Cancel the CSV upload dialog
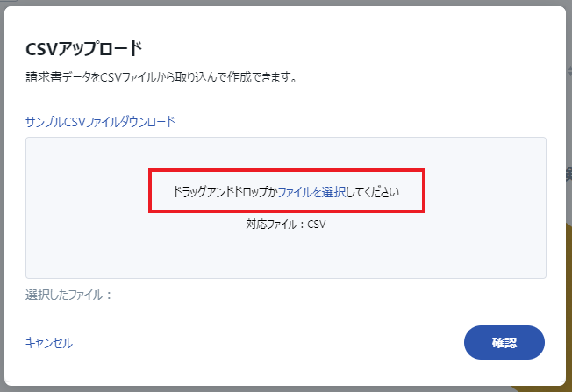 coord(49,343)
